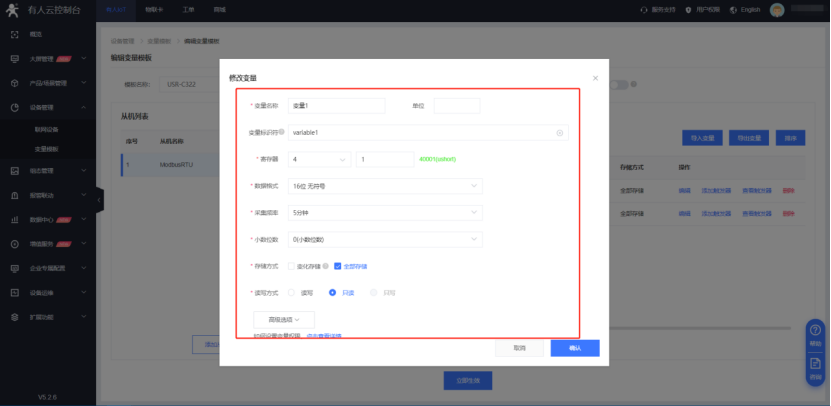Select the 读写 radio button
The width and height of the screenshot is (831, 406).
tap(292, 292)
